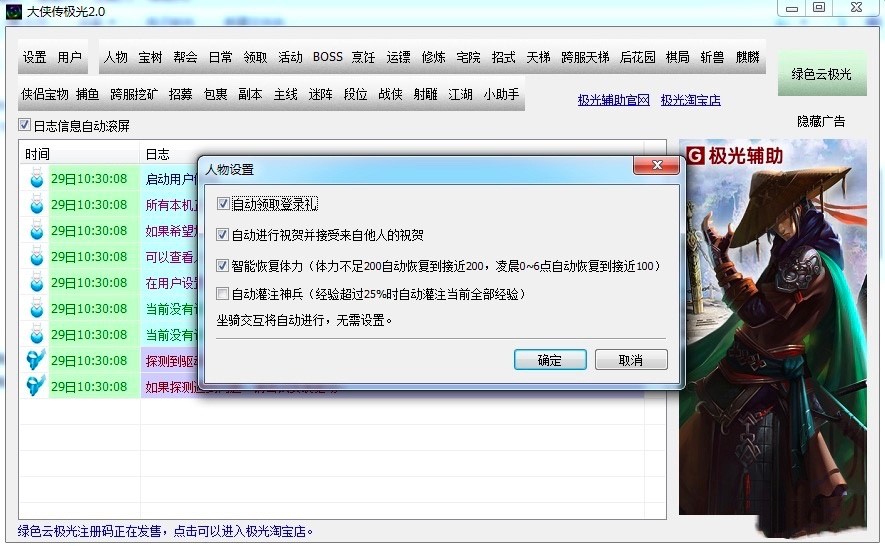Switch to the 帮会 tab
The height and width of the screenshot is (546, 885).
[185, 58]
